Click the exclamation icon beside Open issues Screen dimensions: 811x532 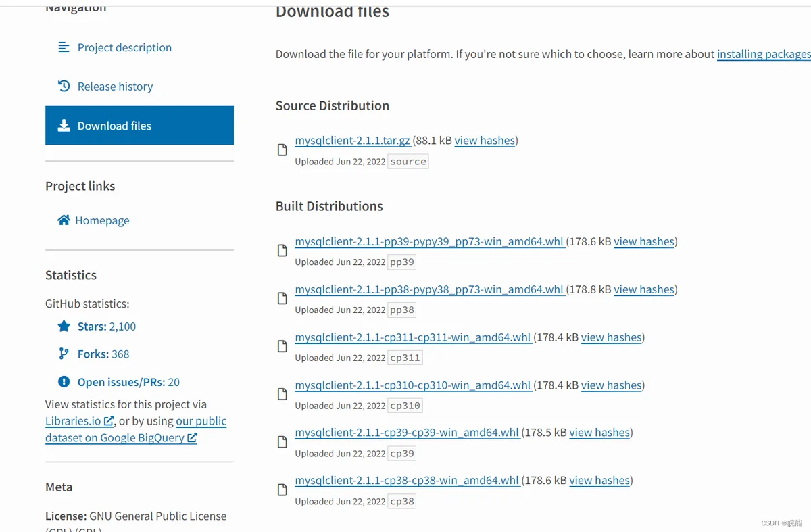click(x=64, y=382)
